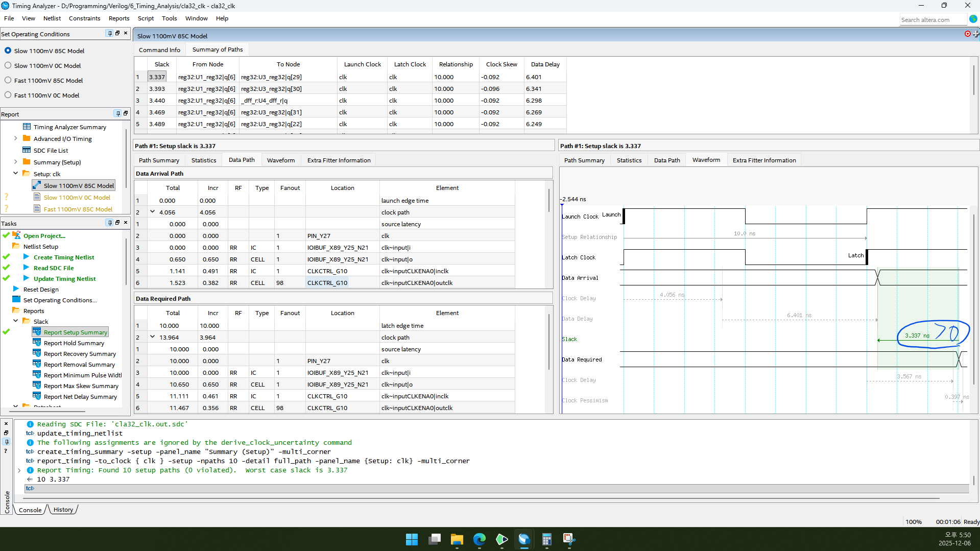The height and width of the screenshot is (551, 980).
Task: Choose Fast 1100mV 0C Model operating condition
Action: coord(8,95)
